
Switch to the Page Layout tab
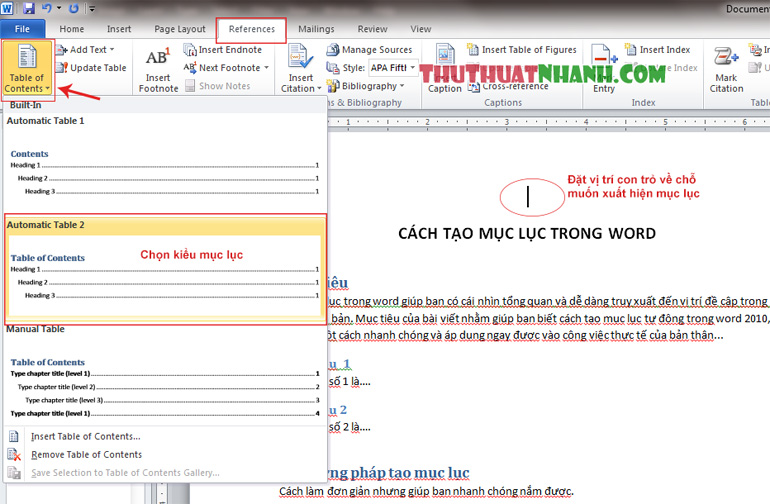[180, 29]
